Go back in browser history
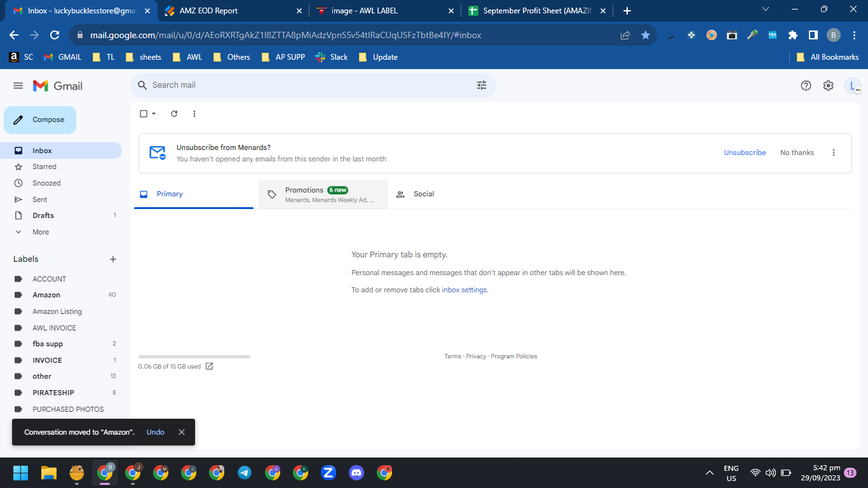The width and height of the screenshot is (868, 488). [14, 35]
